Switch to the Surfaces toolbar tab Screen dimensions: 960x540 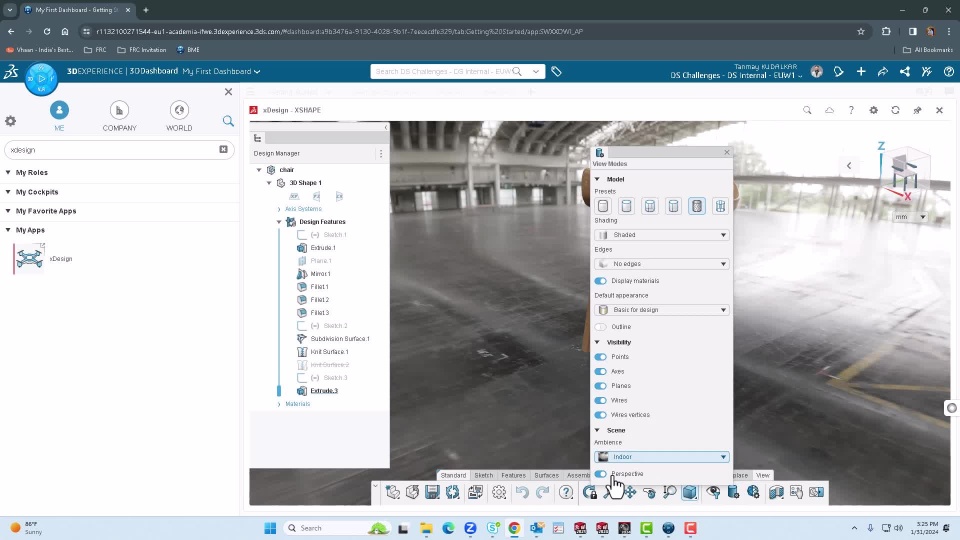click(x=546, y=475)
